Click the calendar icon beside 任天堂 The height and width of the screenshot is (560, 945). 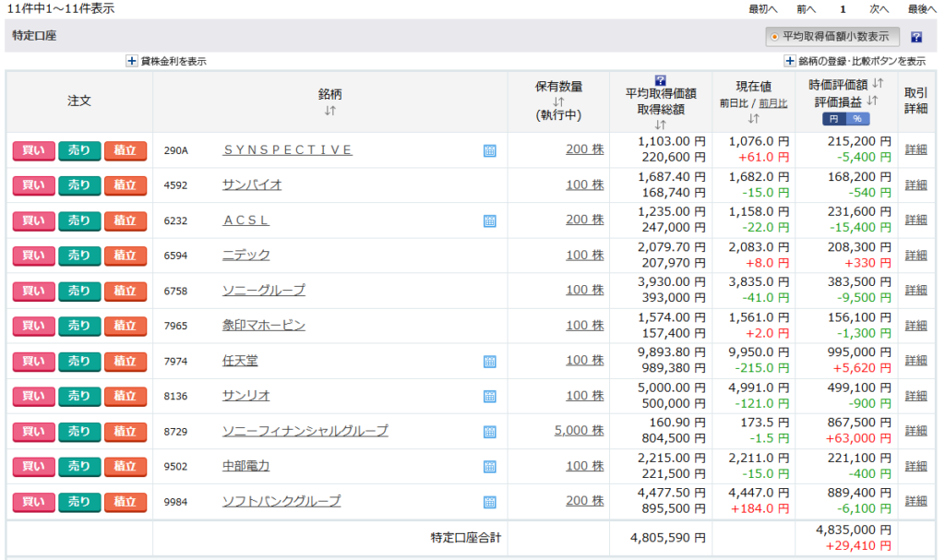(490, 361)
